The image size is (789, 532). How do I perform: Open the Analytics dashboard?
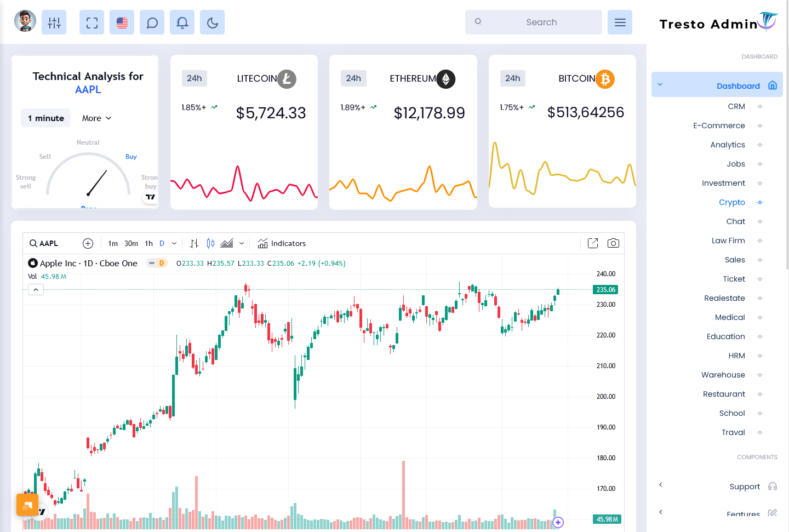tap(728, 145)
